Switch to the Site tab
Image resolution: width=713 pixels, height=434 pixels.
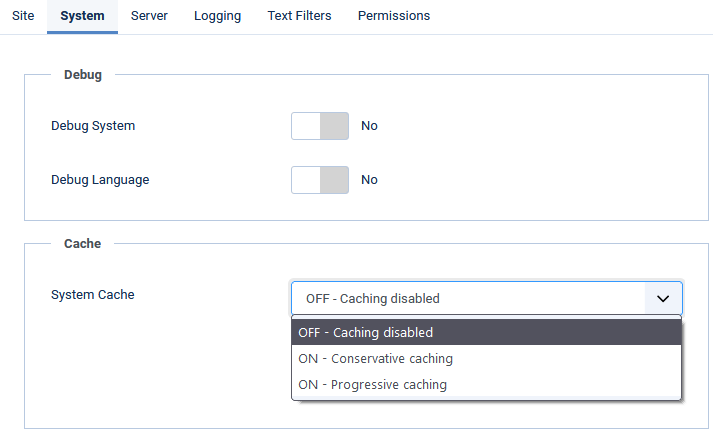click(23, 16)
